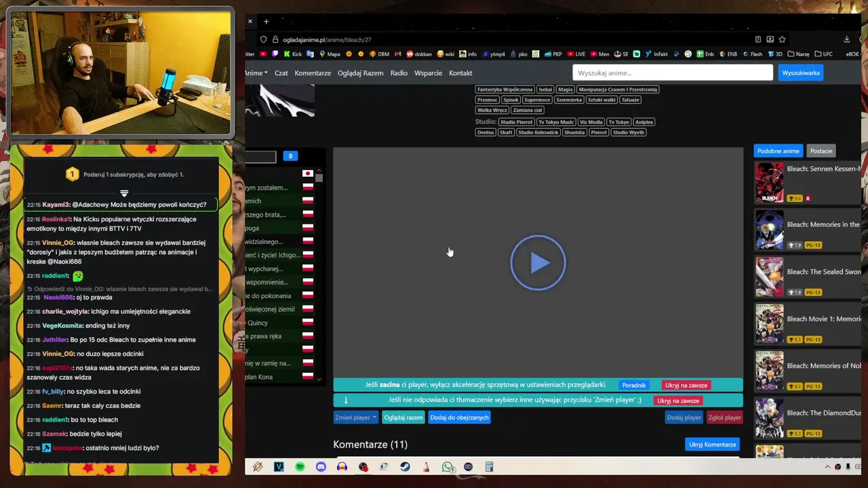
Task: Toggle reader view in address bar
Action: coord(758,39)
